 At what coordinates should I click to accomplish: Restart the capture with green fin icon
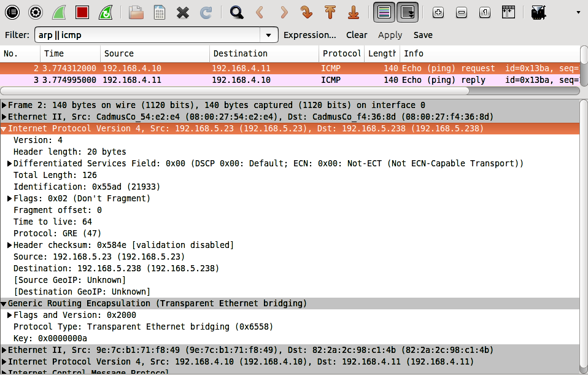pyautogui.click(x=106, y=12)
